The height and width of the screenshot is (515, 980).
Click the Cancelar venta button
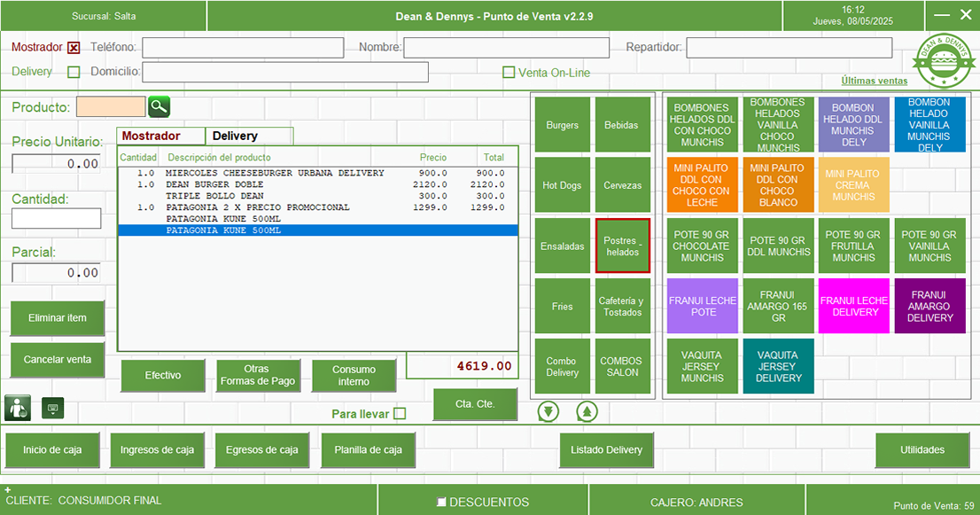click(58, 359)
